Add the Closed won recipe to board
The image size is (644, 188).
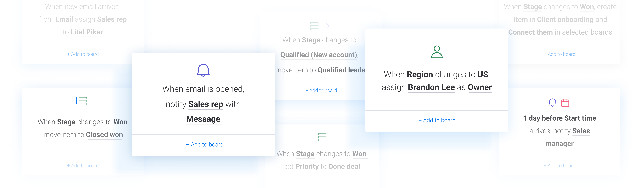coord(83,165)
